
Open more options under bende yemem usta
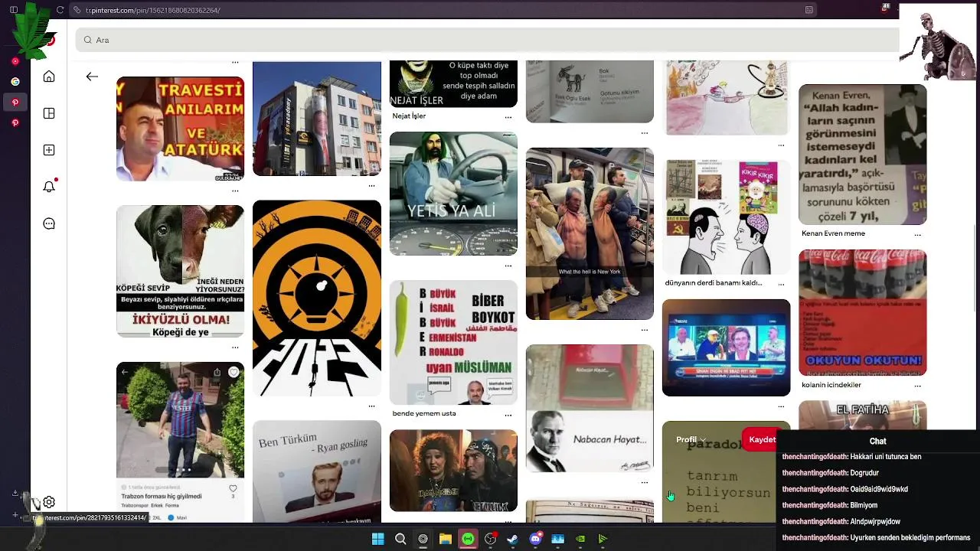(x=508, y=415)
